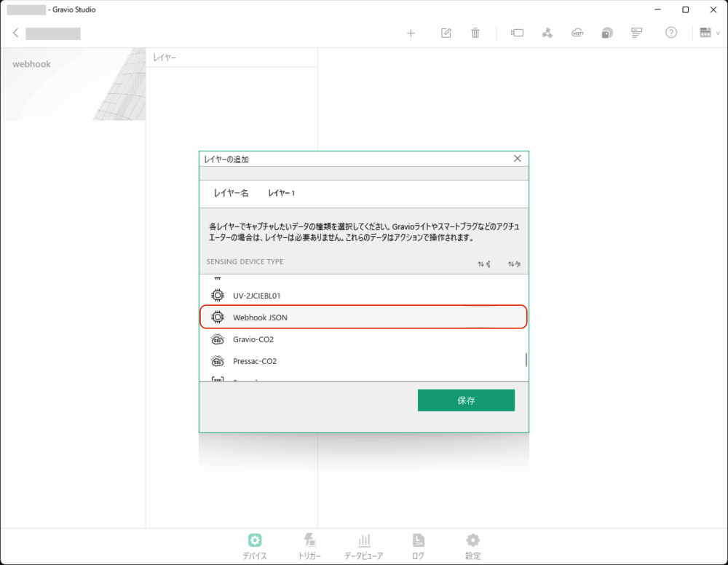
Task: Switch to the トリガー tab at the bottom
Action: point(309,545)
